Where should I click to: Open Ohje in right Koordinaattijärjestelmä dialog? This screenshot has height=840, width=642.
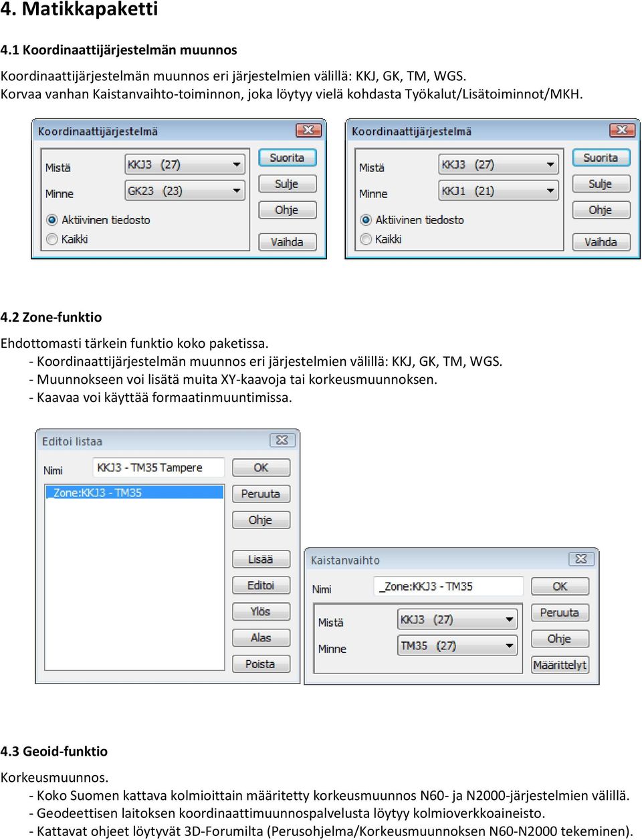[601, 210]
